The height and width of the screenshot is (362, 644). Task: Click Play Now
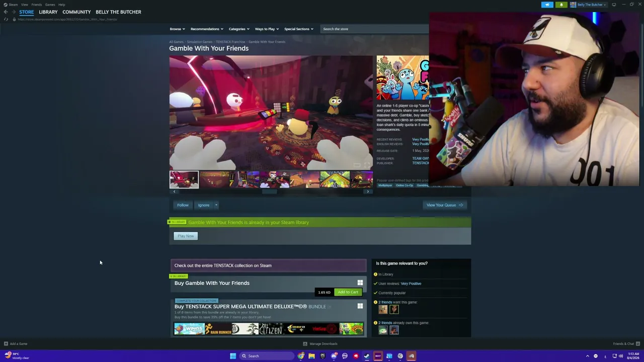186,236
